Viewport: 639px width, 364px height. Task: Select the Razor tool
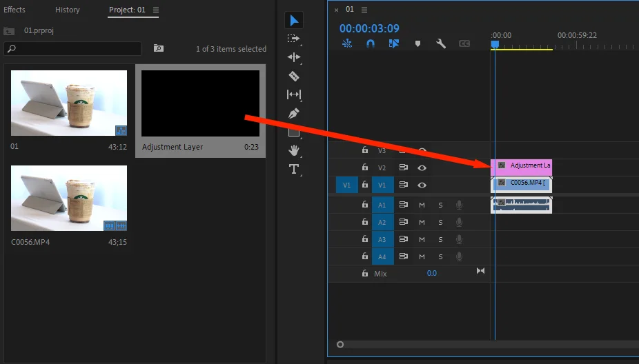coord(294,76)
